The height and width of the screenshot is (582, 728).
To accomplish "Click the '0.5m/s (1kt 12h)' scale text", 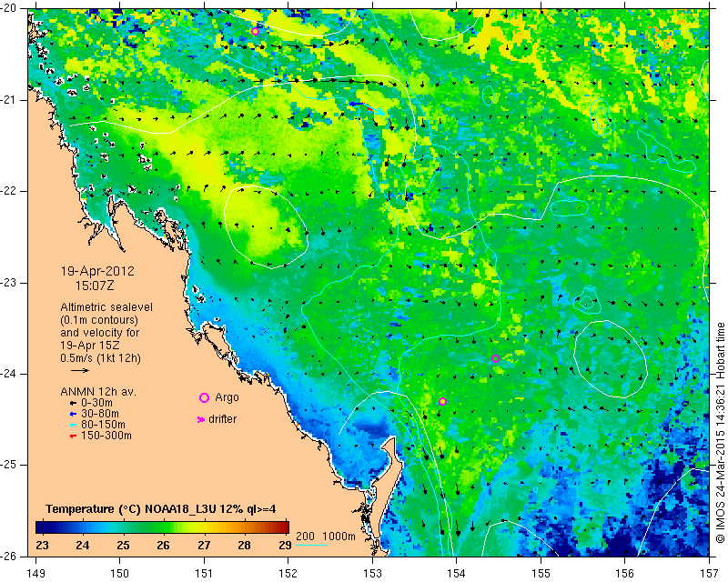I will click(x=100, y=357).
